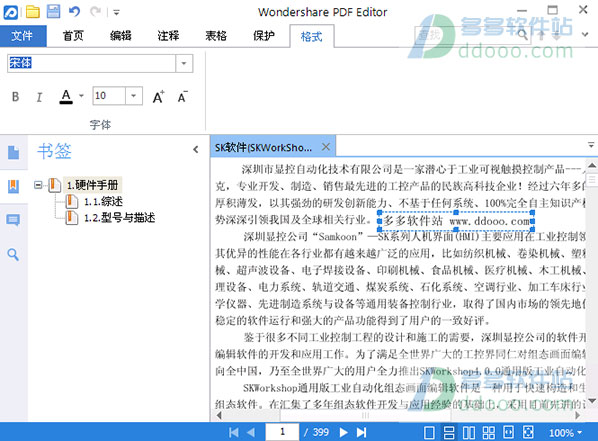This screenshot has width=598, height=441.
Task: Click the Wondershare app logo icon
Action: [11, 12]
